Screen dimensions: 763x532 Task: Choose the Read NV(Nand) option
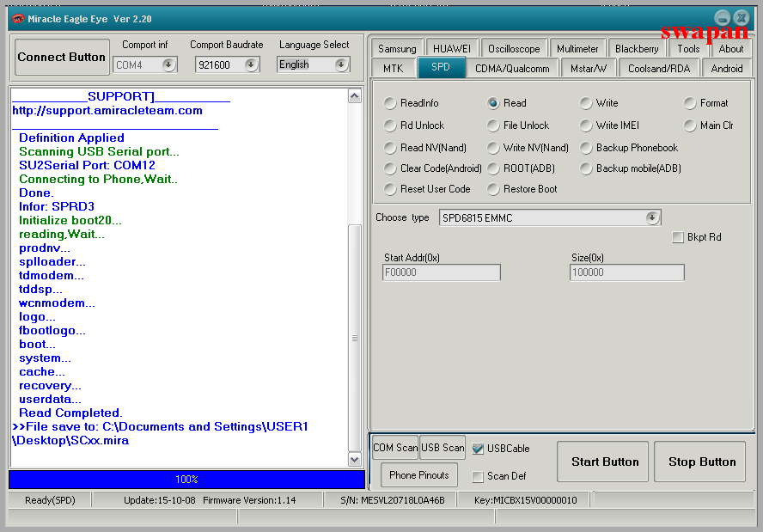coord(390,148)
